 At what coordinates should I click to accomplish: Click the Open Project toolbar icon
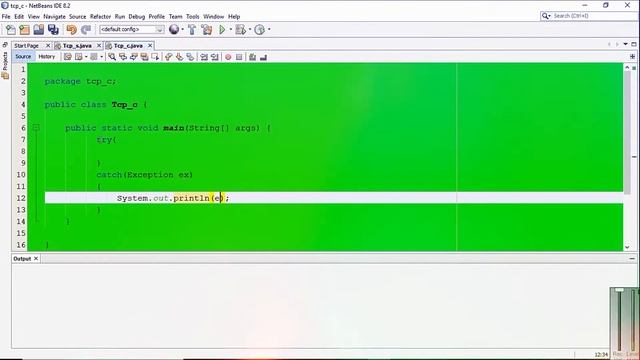tap(39, 29)
